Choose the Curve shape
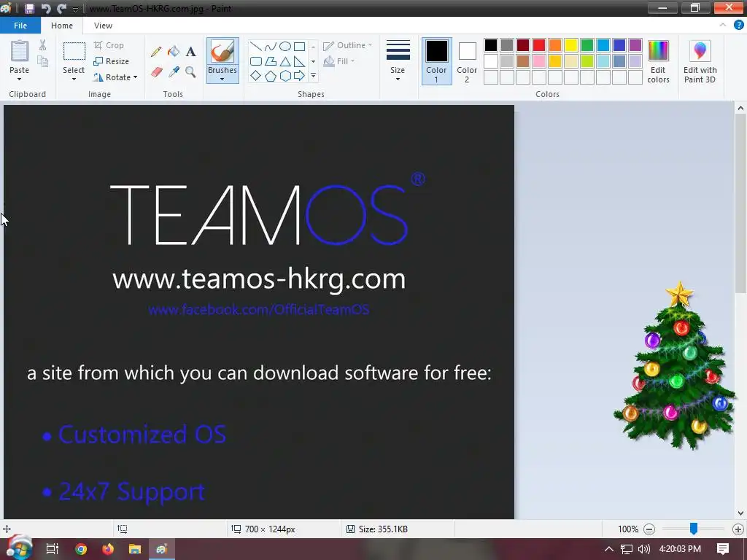 click(270, 46)
